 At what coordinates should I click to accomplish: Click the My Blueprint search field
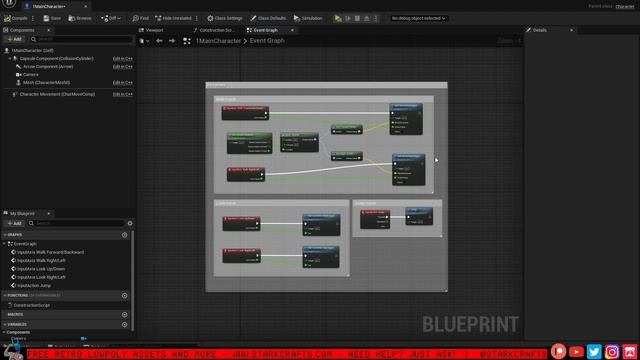[76, 223]
